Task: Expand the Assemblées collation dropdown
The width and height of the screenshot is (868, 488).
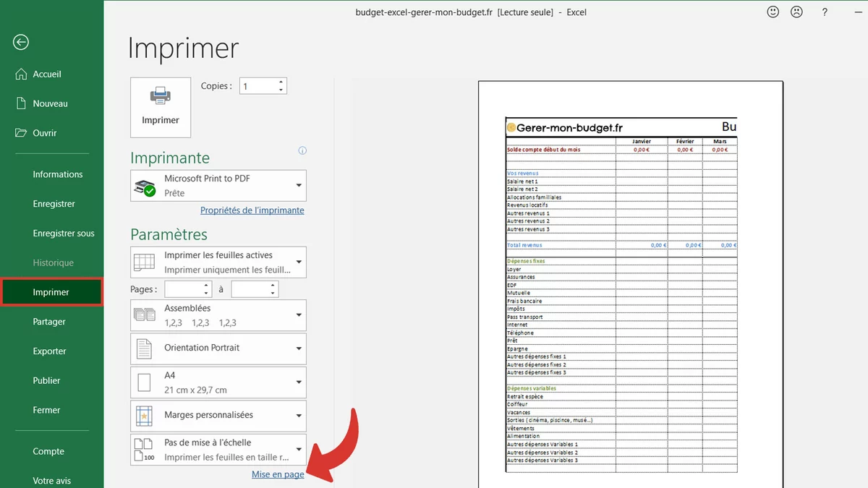Action: [299, 315]
